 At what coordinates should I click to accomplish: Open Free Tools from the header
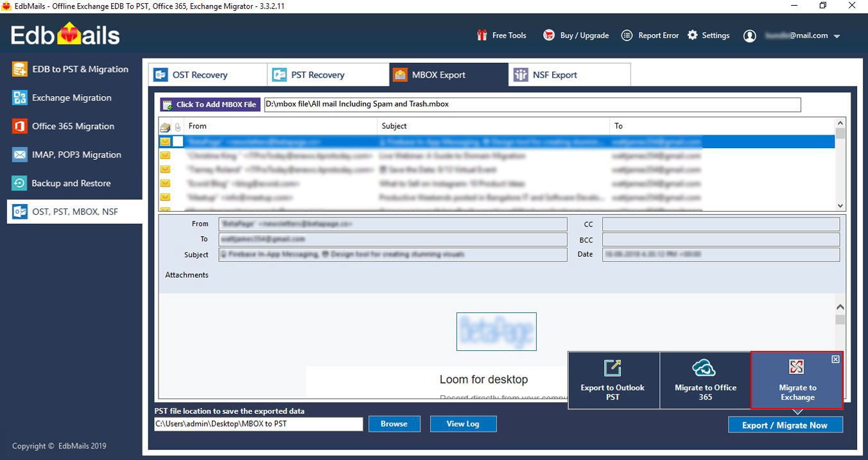[x=501, y=35]
